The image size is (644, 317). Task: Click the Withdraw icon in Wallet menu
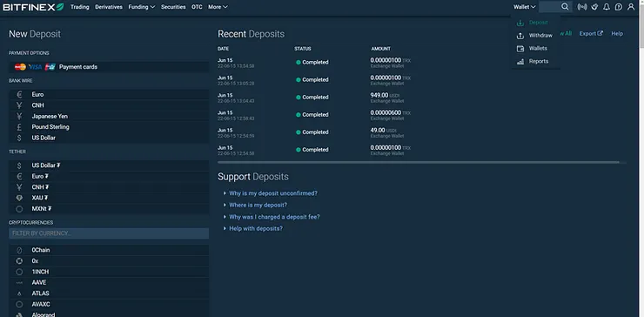[520, 36]
